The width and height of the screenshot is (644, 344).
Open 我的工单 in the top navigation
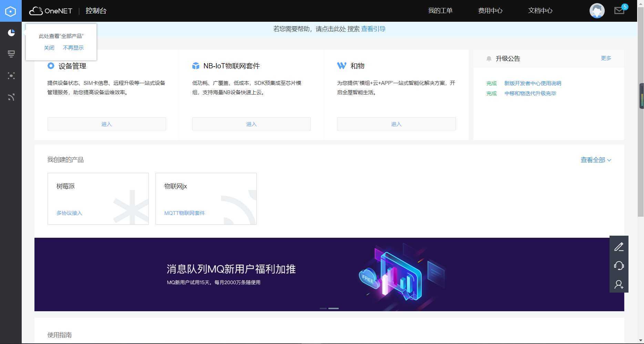click(x=440, y=11)
